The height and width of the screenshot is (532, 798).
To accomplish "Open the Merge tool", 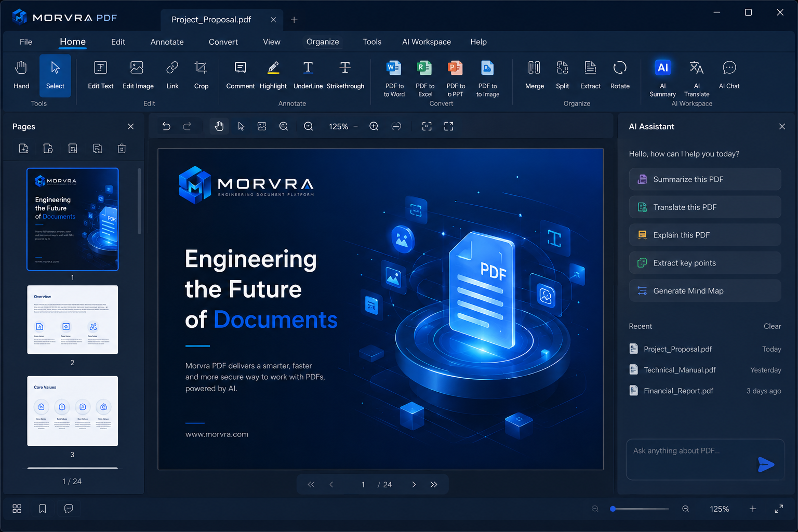I will [x=534, y=75].
